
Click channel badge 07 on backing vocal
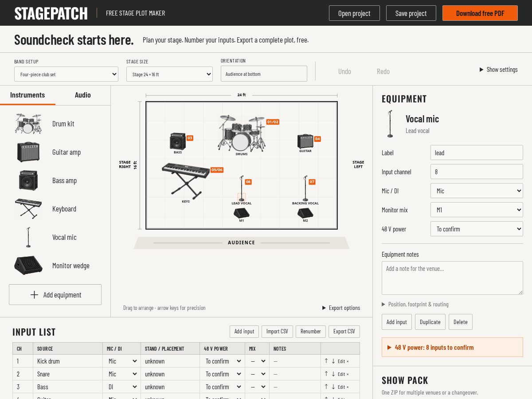click(x=312, y=182)
